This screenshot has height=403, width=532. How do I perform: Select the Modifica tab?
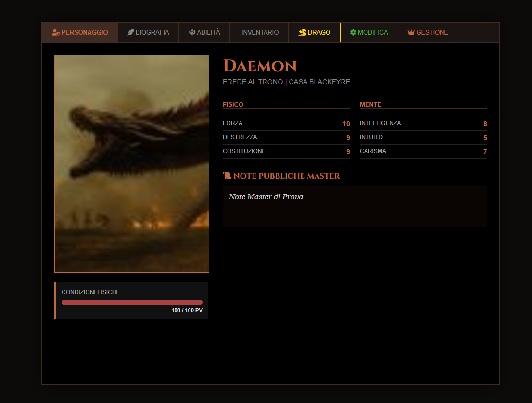(x=369, y=33)
